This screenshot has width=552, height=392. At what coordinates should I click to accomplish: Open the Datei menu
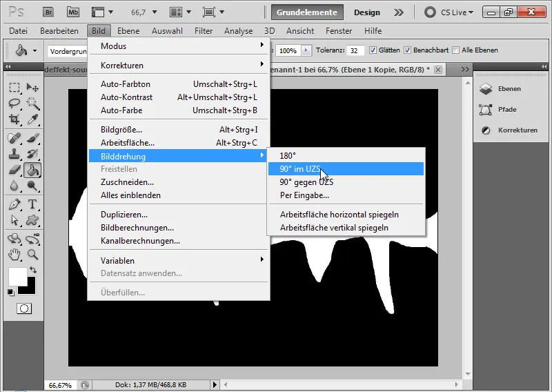pyautogui.click(x=19, y=31)
